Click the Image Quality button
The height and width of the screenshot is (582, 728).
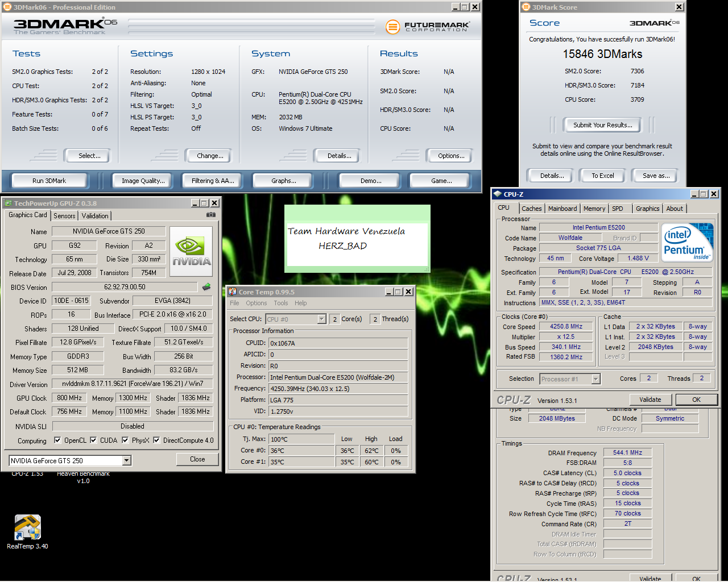143,181
